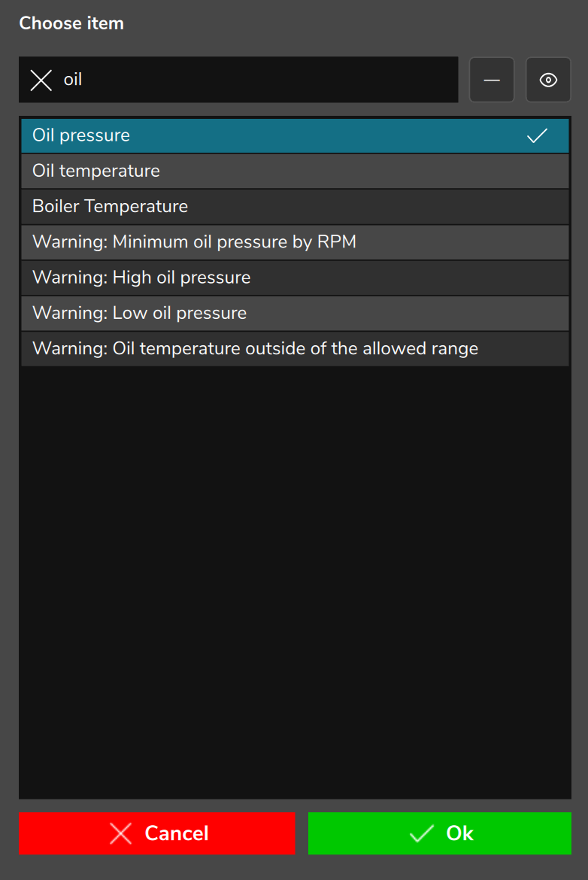Click the checkmark on Oil pressure row
The image size is (588, 880).
pos(537,135)
